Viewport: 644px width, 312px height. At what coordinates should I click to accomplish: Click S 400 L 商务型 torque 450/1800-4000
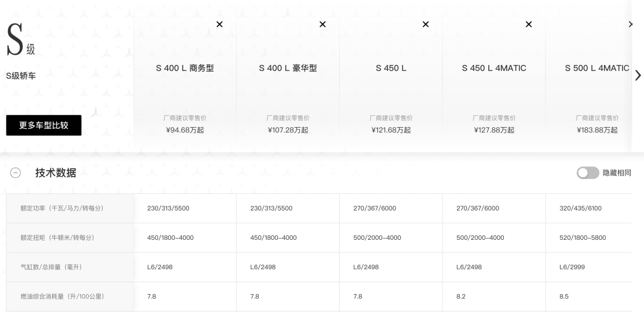(x=171, y=237)
